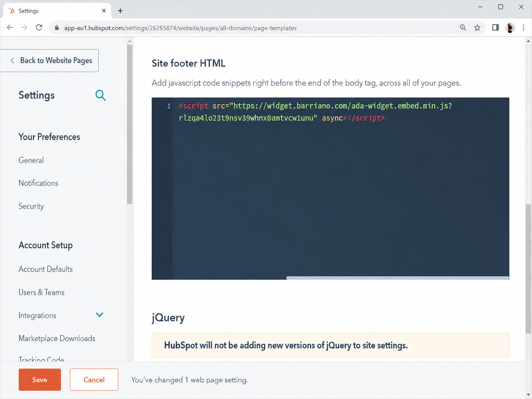Screen dimensions: 532x399
Task: Reload the page with refresh icon
Action: point(39,28)
